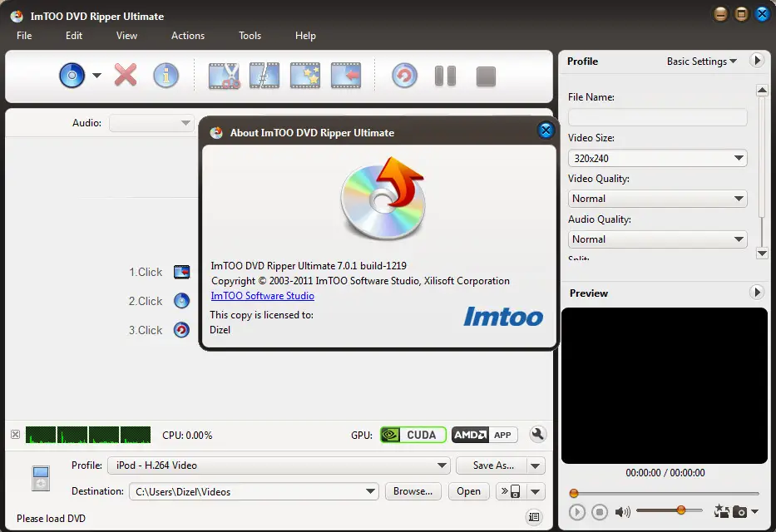Click the "Please load DVD" status text

pos(51,518)
